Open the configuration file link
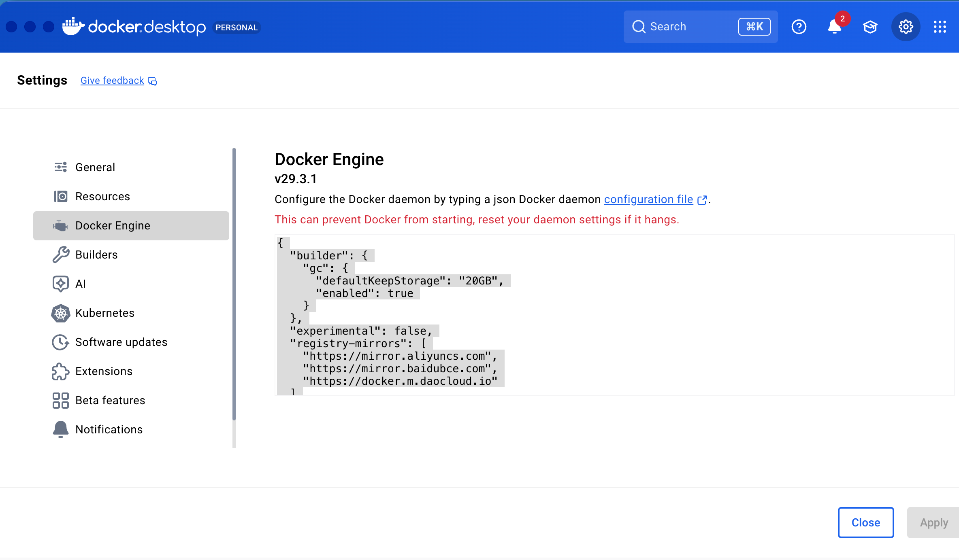Image resolution: width=959 pixels, height=560 pixels. click(x=649, y=199)
